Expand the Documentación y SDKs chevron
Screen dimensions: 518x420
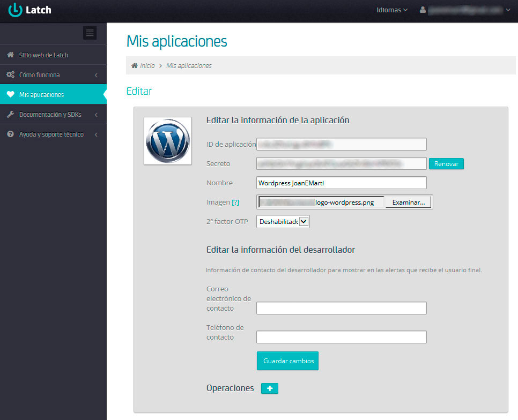[96, 115]
